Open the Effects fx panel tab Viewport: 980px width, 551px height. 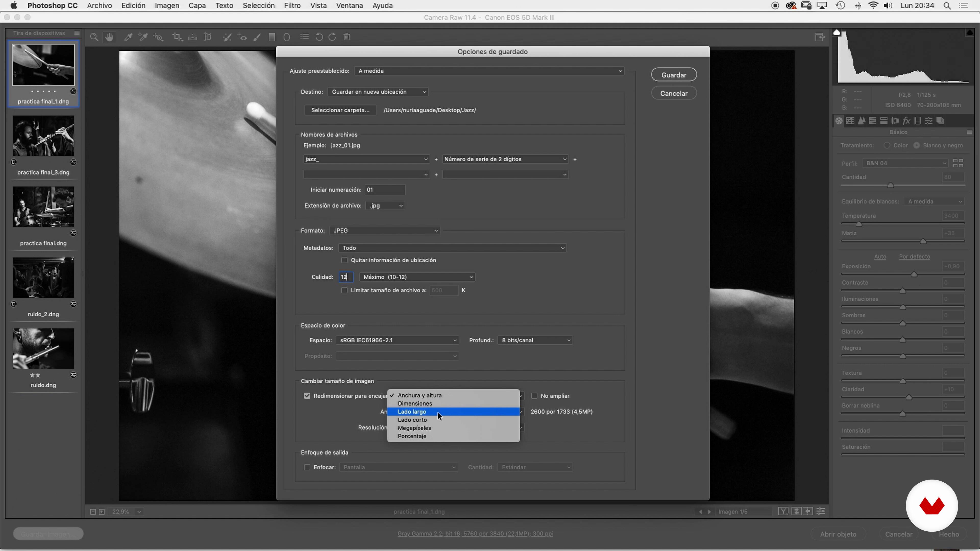tap(906, 121)
